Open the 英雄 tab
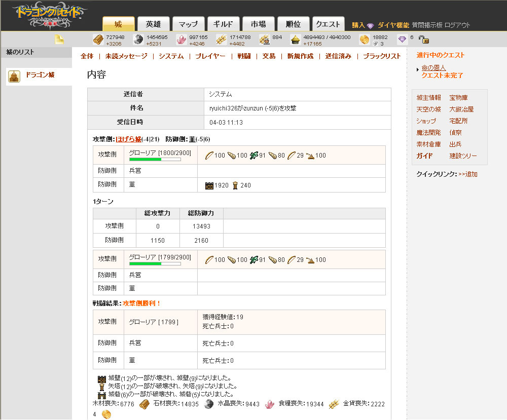 click(x=153, y=24)
